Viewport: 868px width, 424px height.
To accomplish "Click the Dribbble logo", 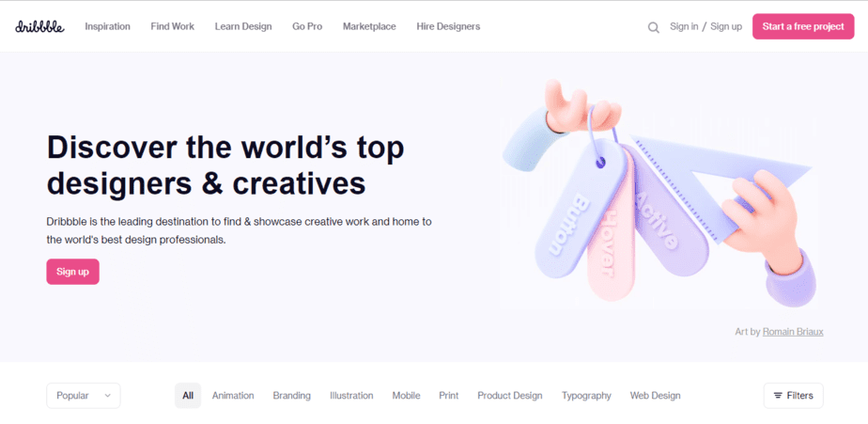I will tap(39, 26).
